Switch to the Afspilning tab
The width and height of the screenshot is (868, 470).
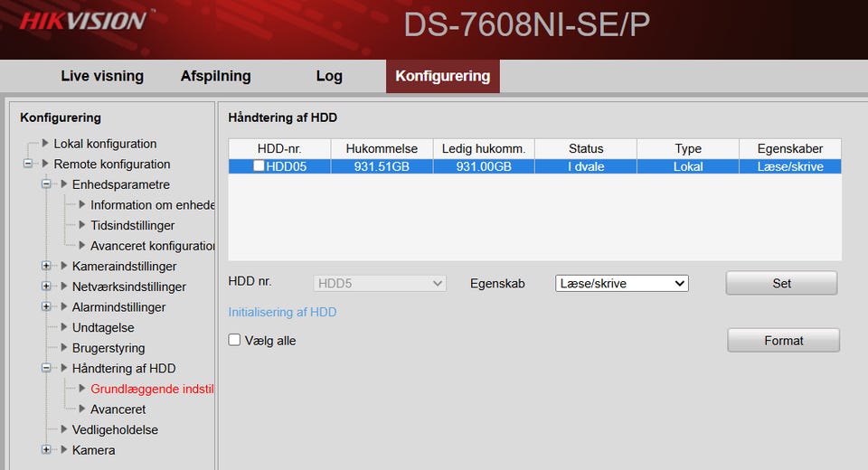[215, 76]
